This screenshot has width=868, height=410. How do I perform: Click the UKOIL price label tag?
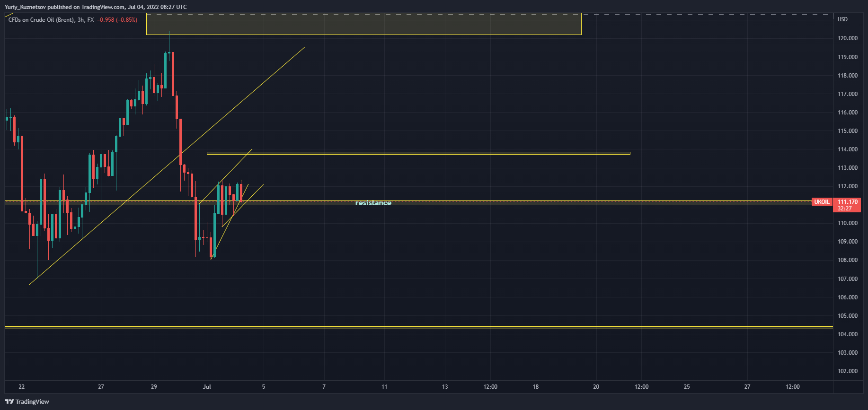click(x=822, y=202)
